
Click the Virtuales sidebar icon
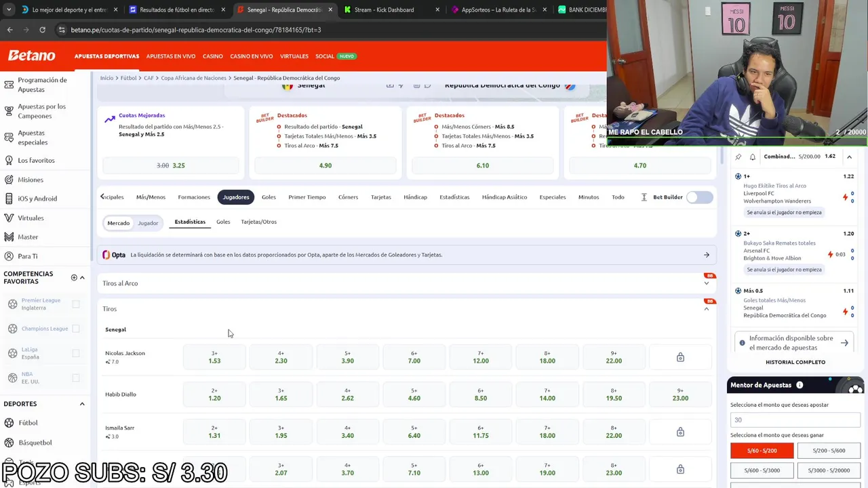(x=9, y=218)
